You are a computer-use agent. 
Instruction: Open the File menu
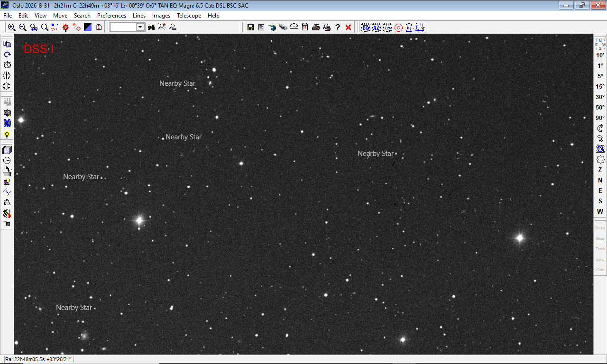(x=8, y=16)
